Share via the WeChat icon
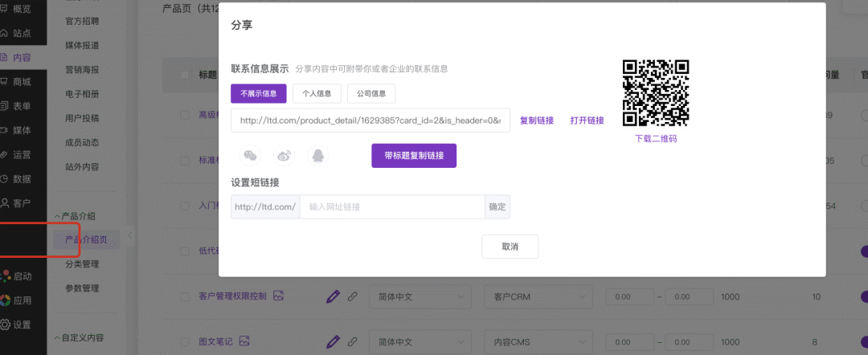 [x=250, y=156]
